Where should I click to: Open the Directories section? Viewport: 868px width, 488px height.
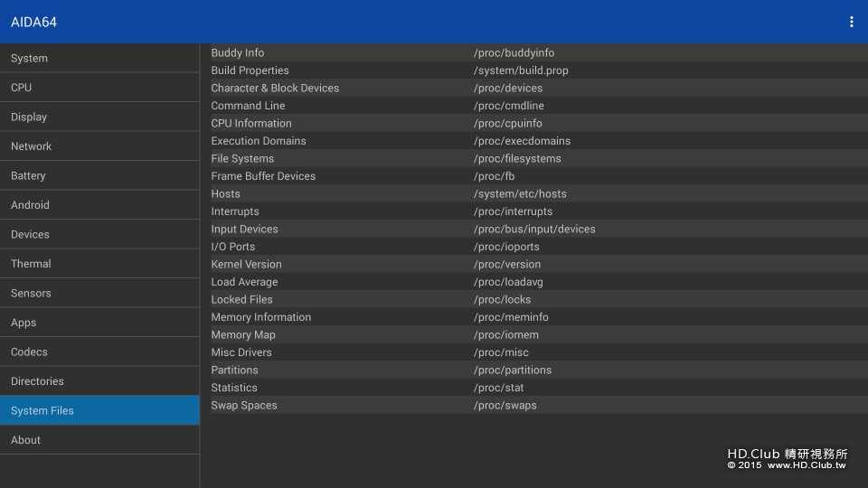99,380
